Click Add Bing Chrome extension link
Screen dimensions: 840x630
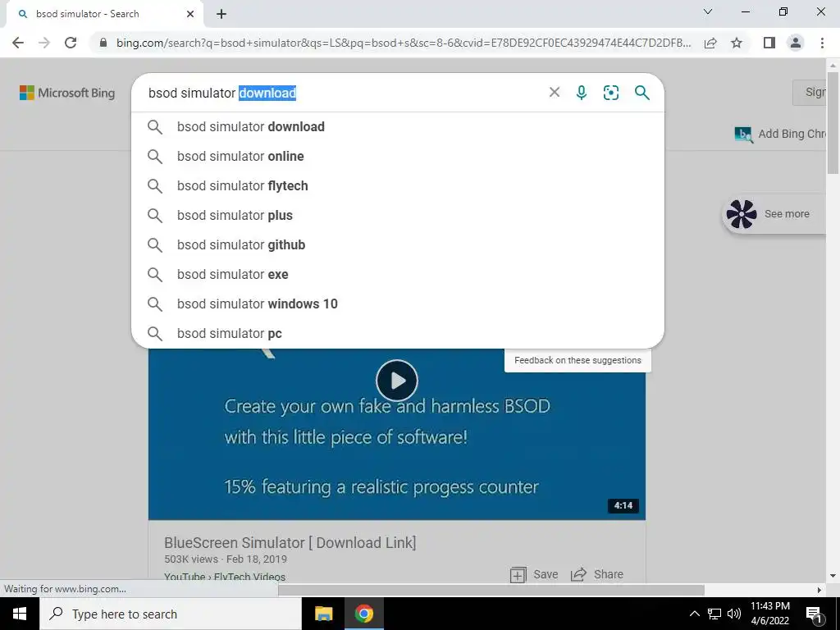click(781, 134)
